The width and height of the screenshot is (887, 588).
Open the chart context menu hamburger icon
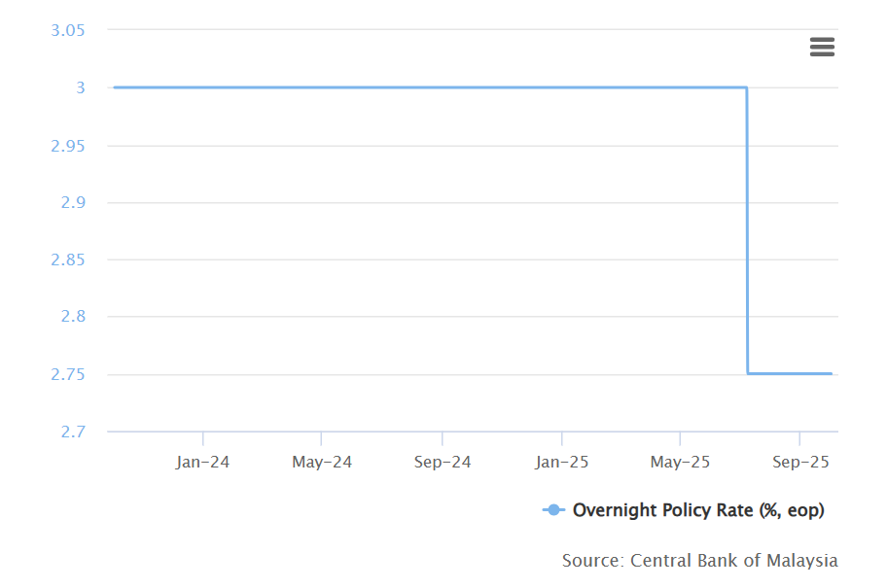point(822,47)
